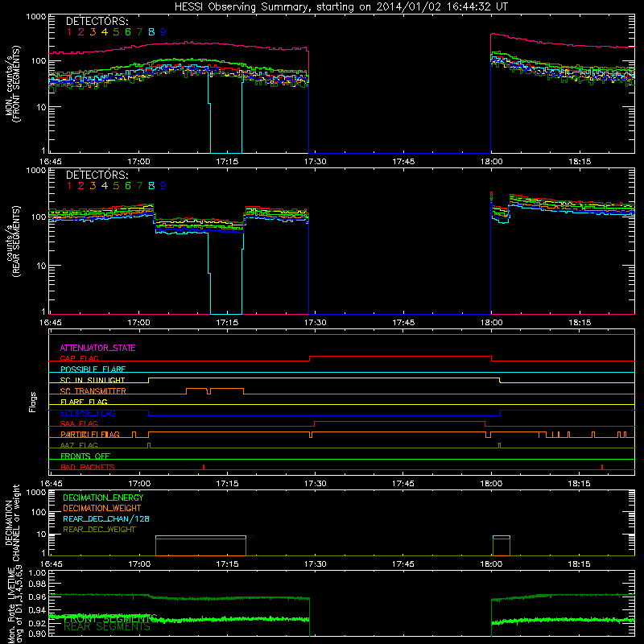This screenshot has width=644, height=644.
Task: Click the GAP_FLAG label
Action: [79, 358]
